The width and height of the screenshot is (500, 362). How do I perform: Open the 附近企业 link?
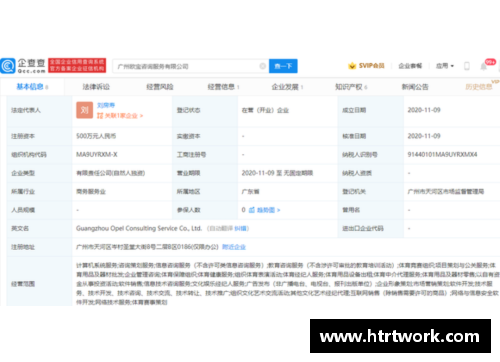pyautogui.click(x=234, y=247)
